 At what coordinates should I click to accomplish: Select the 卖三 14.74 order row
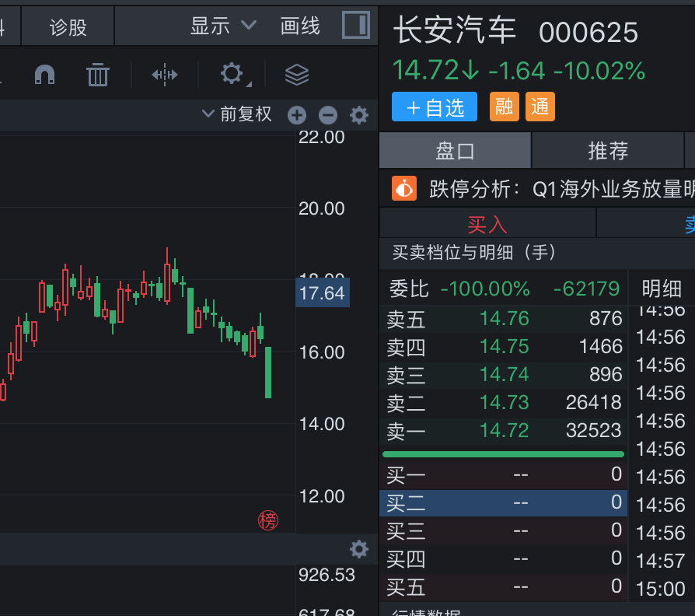coord(504,375)
